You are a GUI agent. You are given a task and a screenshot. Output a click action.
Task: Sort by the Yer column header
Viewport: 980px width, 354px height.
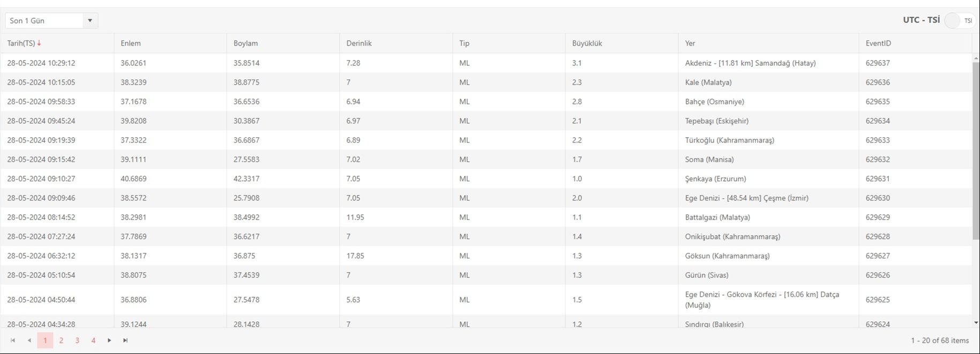[x=690, y=43]
